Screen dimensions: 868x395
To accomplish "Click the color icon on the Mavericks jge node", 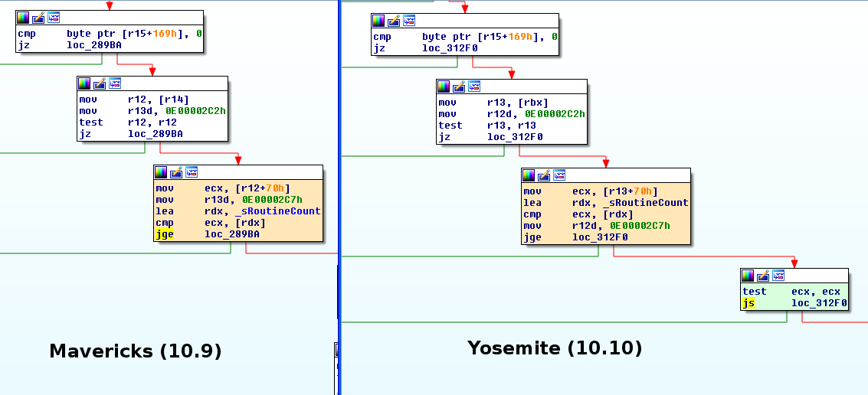I will pyautogui.click(x=162, y=172).
